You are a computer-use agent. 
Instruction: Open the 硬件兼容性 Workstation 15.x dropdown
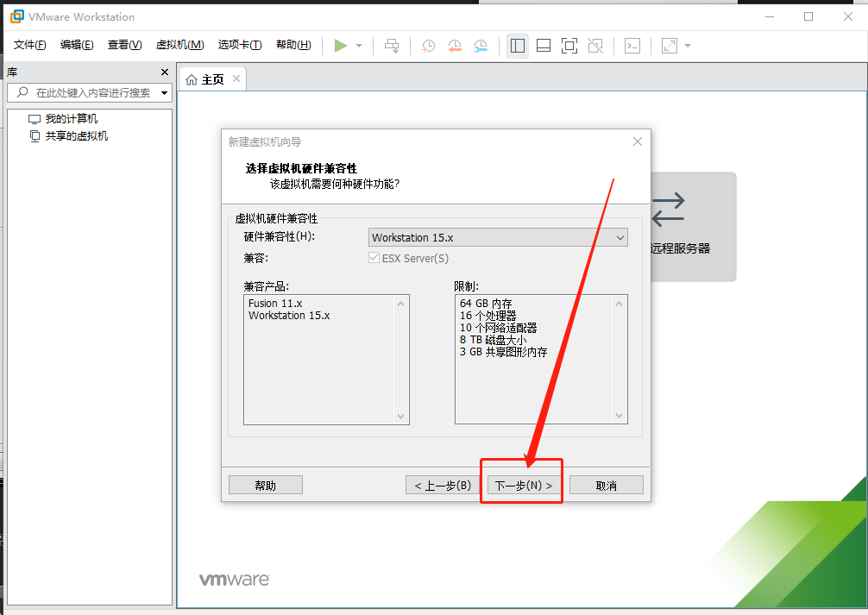[x=498, y=237]
